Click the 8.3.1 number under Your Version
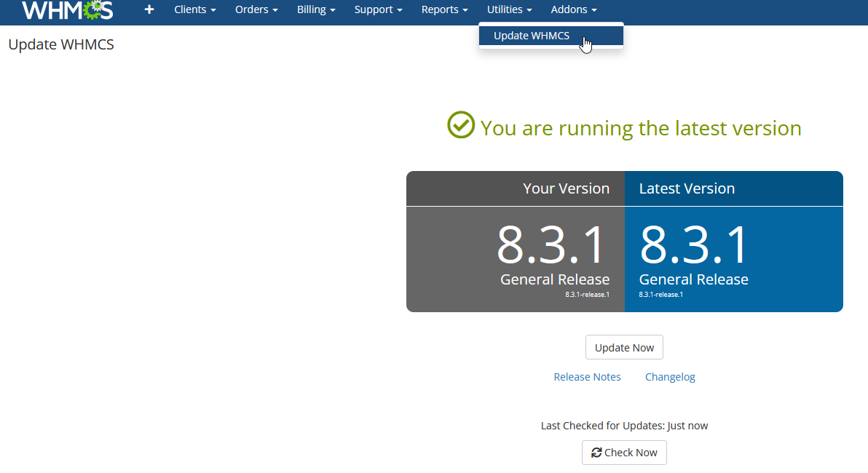 [x=551, y=245]
